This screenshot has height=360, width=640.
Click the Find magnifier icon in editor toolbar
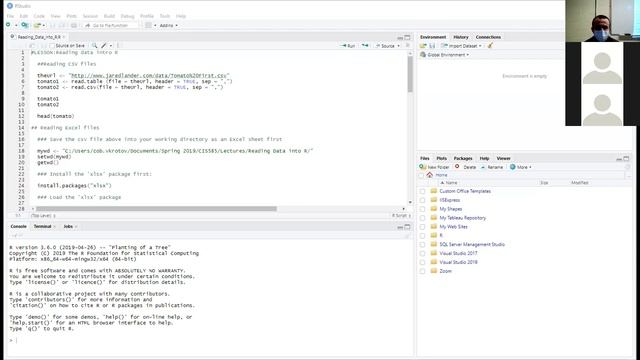[x=94, y=46]
